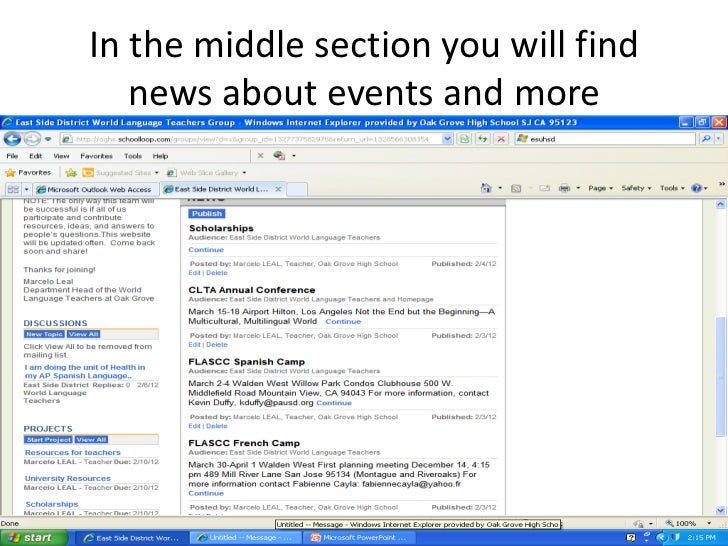Open the tab list dropdown arrow
This screenshot has height=546, width=728.
click(26, 189)
